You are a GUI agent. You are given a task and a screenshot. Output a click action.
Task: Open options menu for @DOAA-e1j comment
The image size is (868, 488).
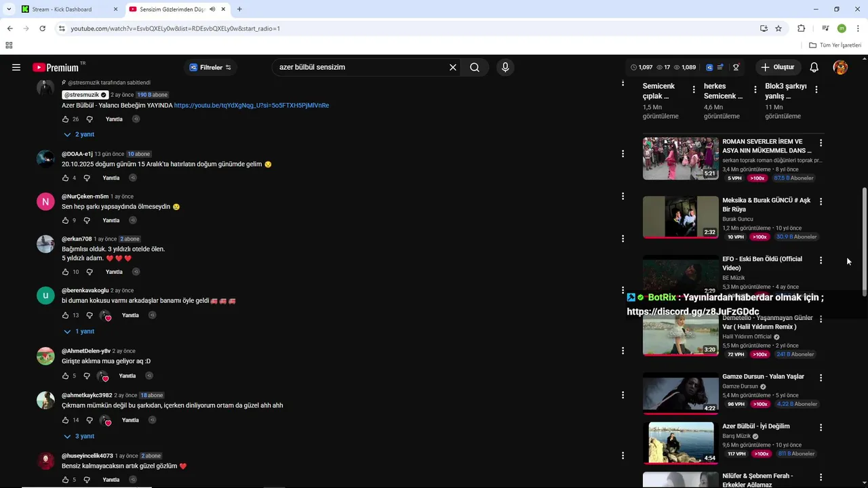coord(623,154)
